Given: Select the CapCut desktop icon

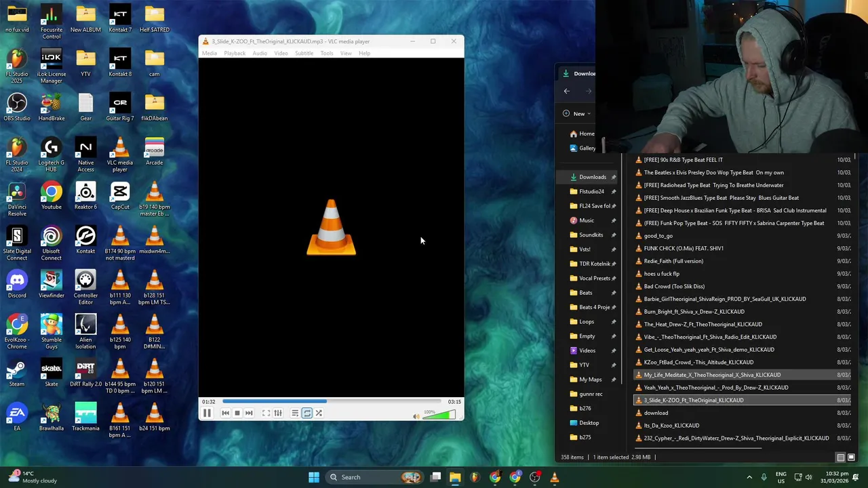Looking at the screenshot, I should [x=120, y=196].
